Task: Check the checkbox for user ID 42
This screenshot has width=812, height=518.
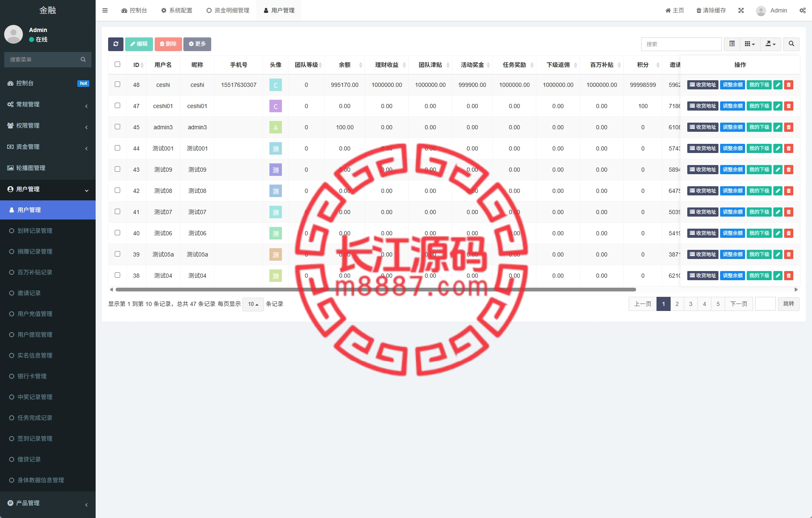Action: (x=117, y=190)
